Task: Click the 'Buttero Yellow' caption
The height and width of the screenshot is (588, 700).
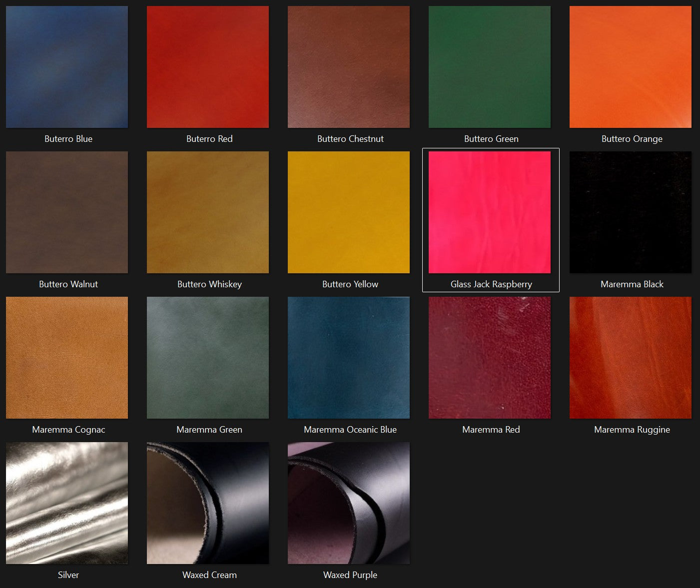Action: coord(350,284)
